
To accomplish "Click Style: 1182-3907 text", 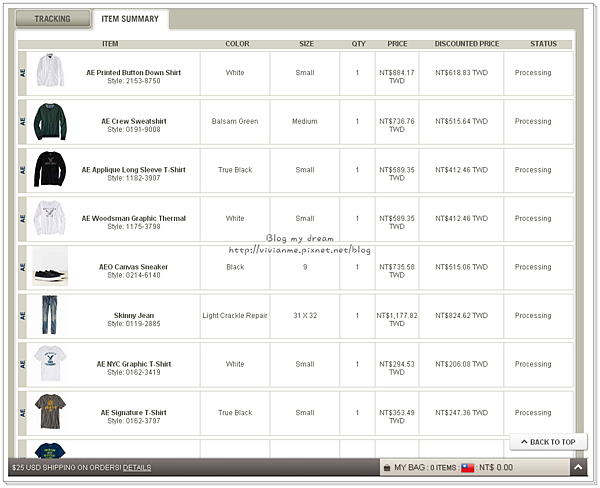I will 134,178.
